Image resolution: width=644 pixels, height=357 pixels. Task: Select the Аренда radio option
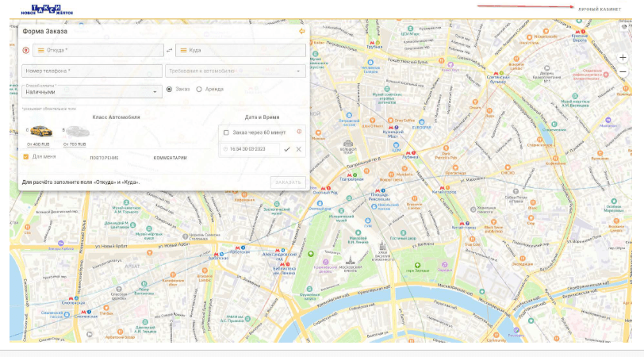[199, 89]
